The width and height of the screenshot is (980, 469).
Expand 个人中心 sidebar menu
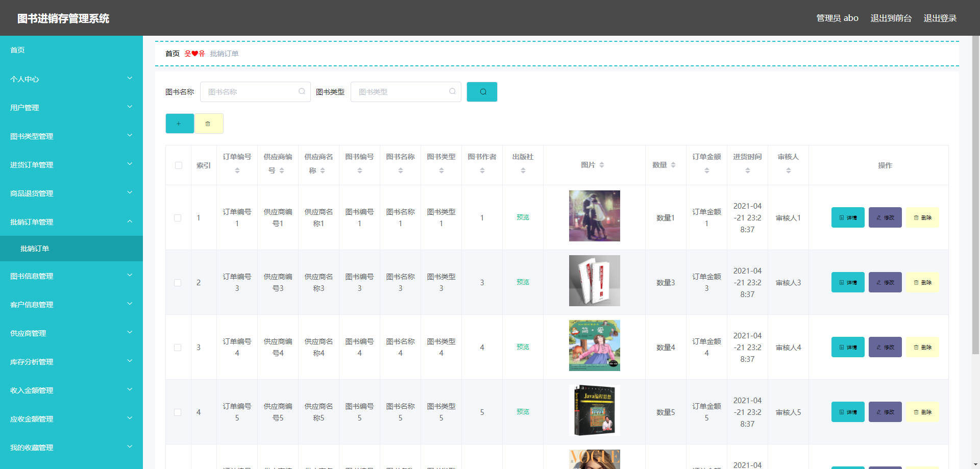tap(71, 79)
